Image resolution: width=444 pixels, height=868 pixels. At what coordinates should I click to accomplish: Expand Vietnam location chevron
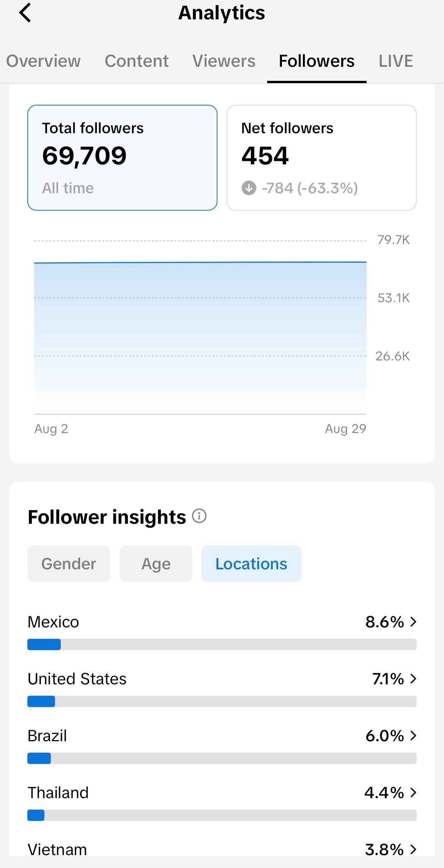coord(414,849)
